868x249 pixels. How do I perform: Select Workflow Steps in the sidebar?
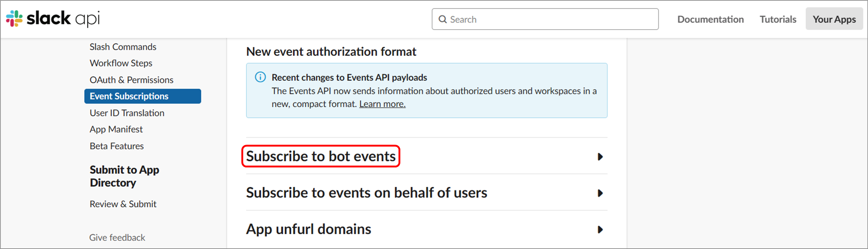[x=121, y=63]
